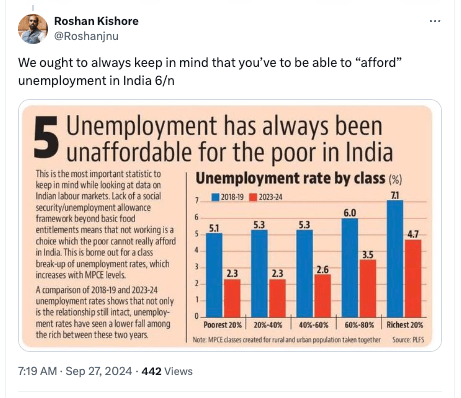Click the blue 2018-19 legend square
Image resolution: width=461 pixels, height=398 pixels.
pyautogui.click(x=215, y=197)
